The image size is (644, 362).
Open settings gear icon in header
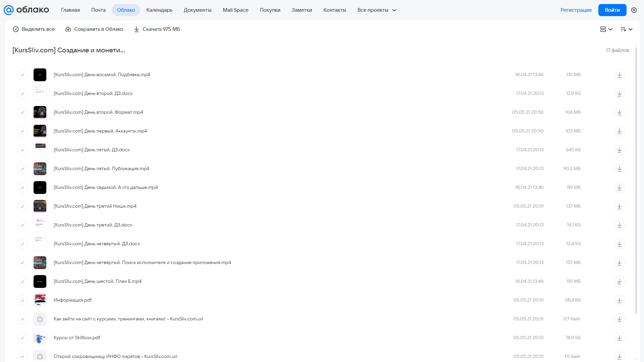pyautogui.click(x=634, y=10)
